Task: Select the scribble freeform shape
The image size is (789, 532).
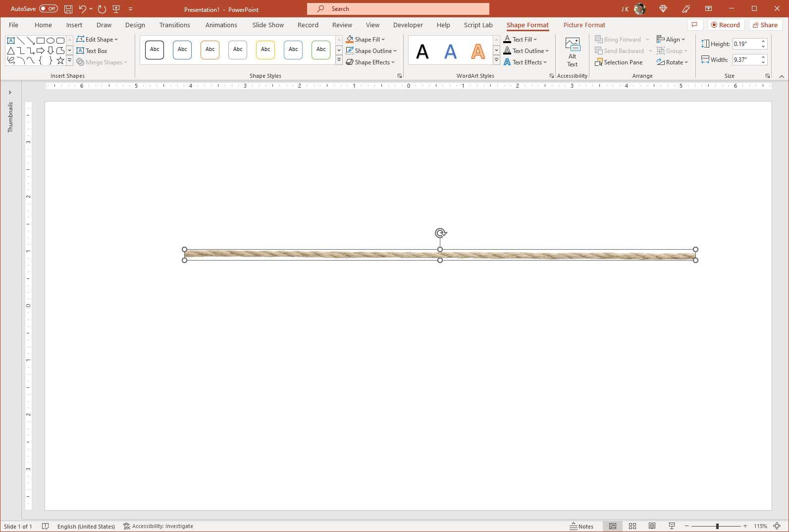Action: tap(10, 60)
